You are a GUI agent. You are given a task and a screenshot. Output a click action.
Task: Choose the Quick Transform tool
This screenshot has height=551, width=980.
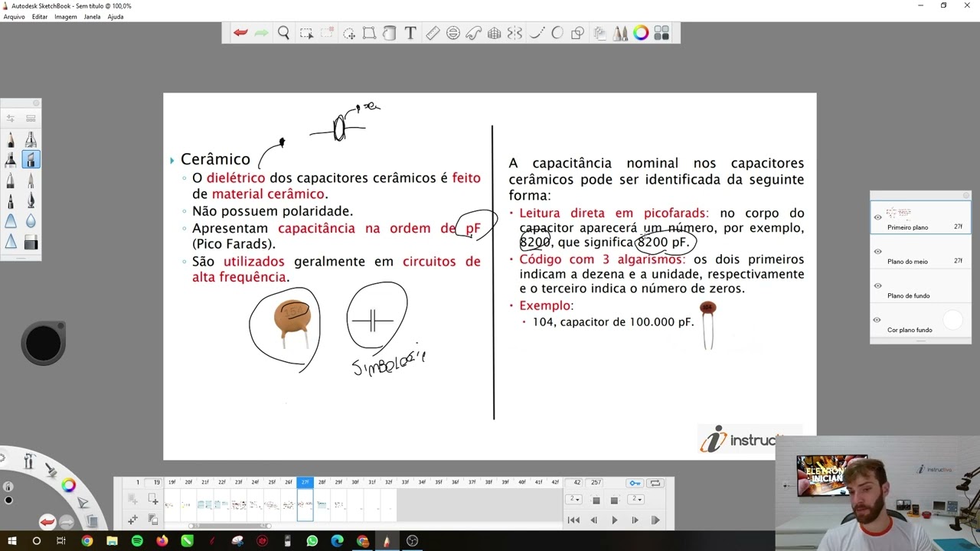(349, 33)
